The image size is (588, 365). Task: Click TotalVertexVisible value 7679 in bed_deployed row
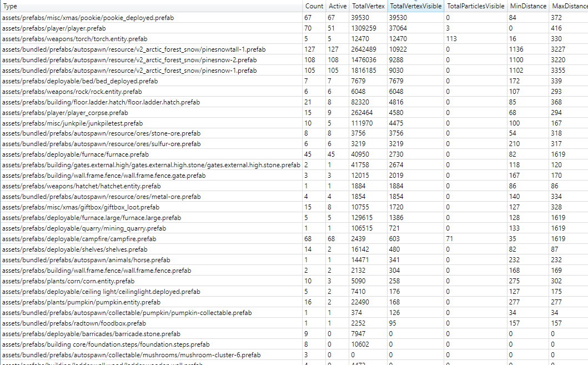[x=396, y=81]
